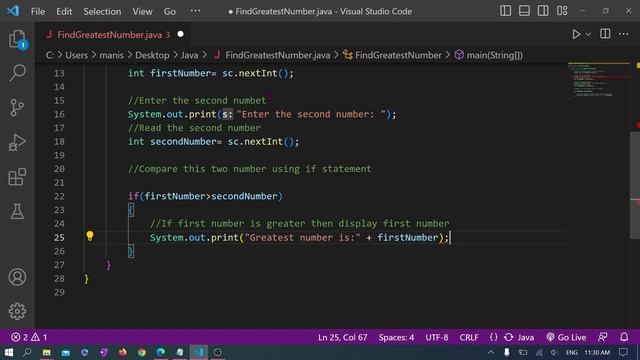Split the editor to the right

(x=605, y=34)
